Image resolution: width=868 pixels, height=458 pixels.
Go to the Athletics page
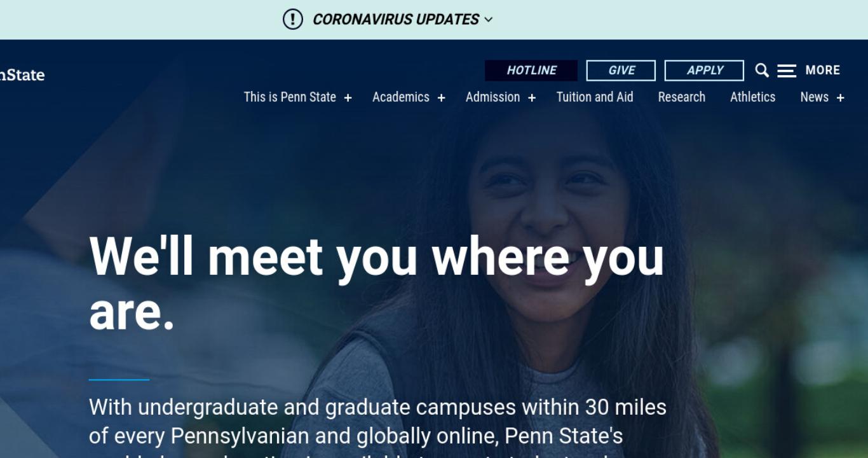point(753,97)
